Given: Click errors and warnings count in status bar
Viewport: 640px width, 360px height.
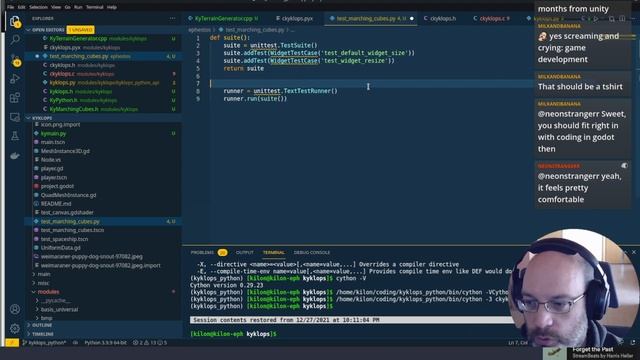Looking at the screenshot, I should pos(150,343).
